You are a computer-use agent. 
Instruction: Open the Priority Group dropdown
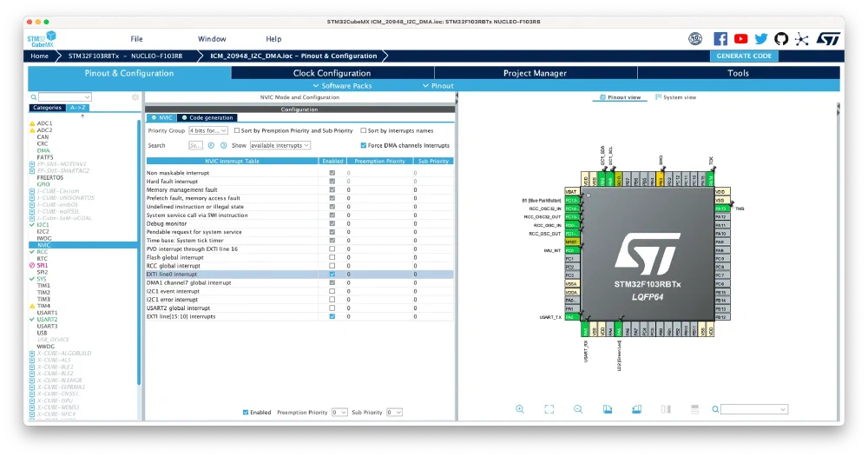(209, 130)
